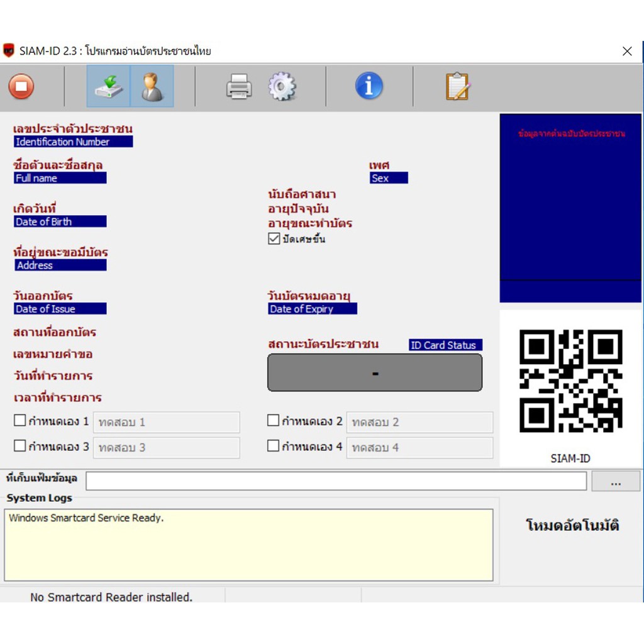The width and height of the screenshot is (644, 644).
Task: Click the ทดสอบ 4 text field
Action: pos(419,448)
